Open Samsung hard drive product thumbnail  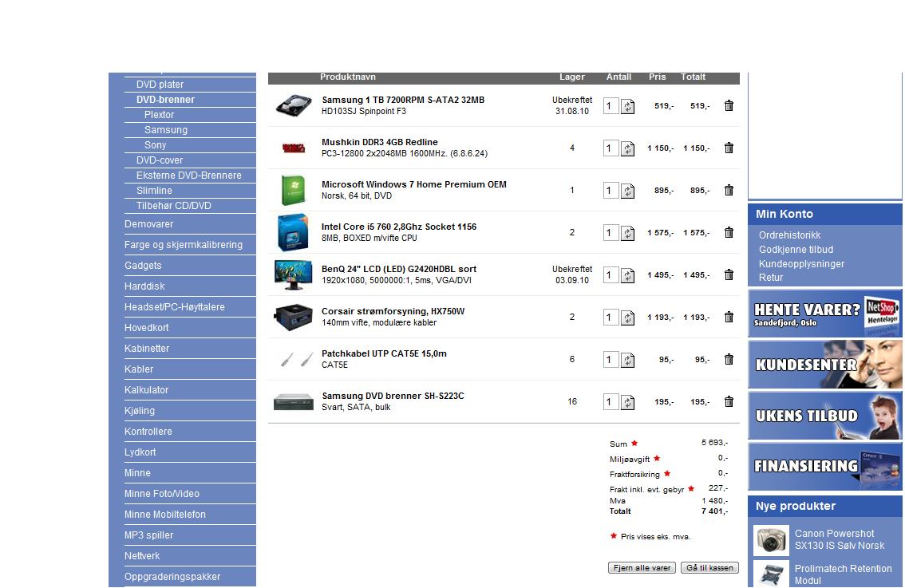pos(293,106)
